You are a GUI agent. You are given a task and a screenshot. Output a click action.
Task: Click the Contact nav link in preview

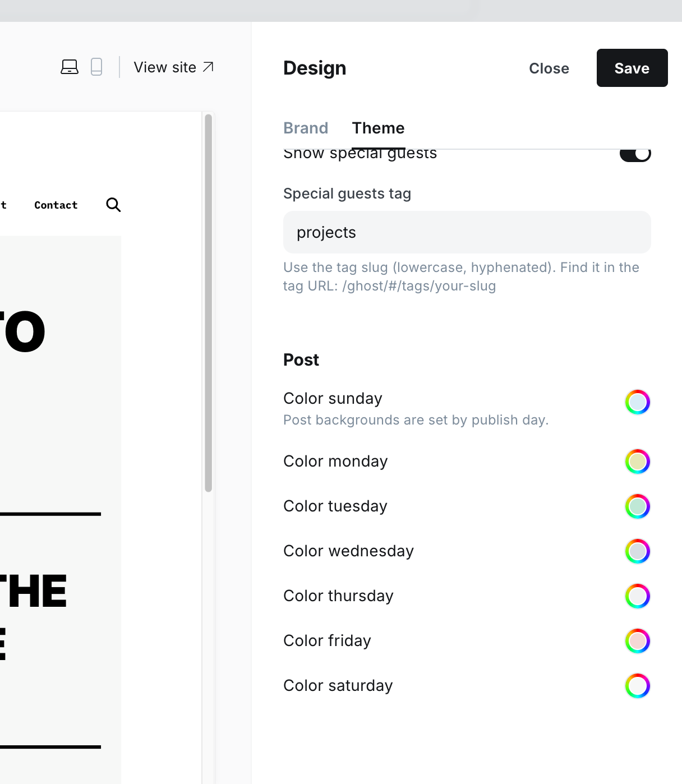point(56,205)
